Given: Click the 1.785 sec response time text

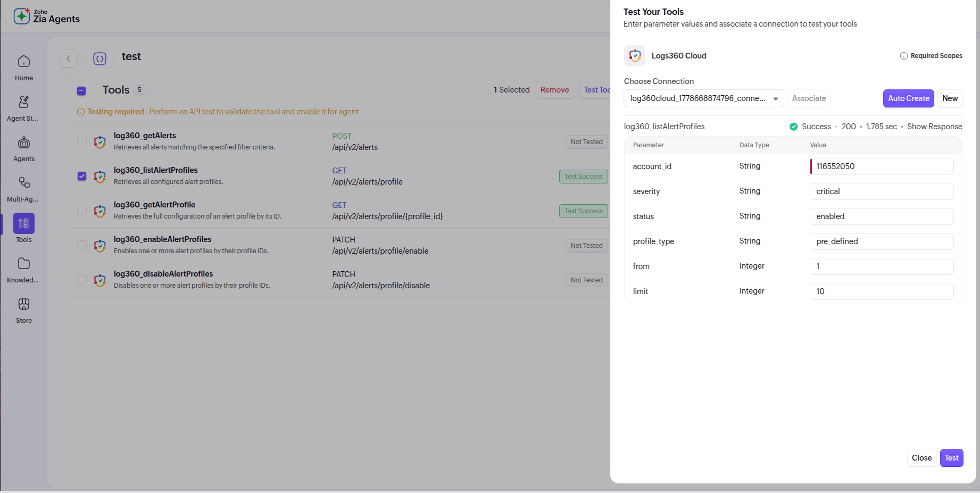Looking at the screenshot, I should tap(881, 127).
